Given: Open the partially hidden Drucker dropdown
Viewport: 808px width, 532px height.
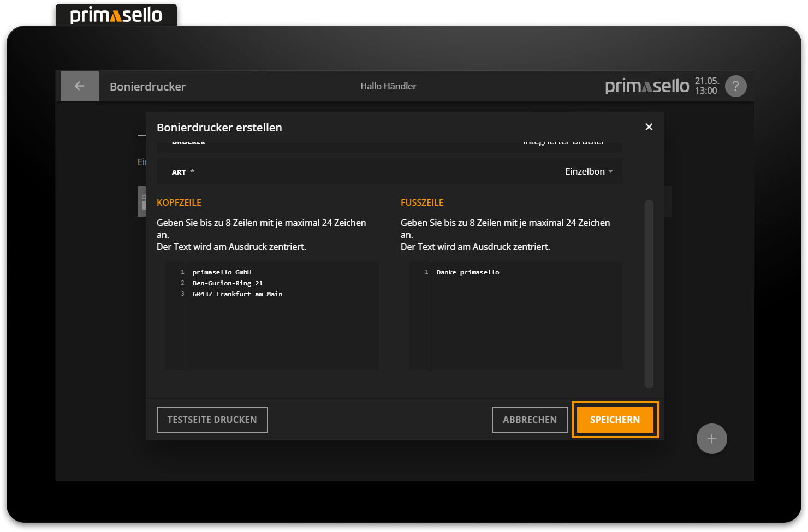Looking at the screenshot, I should [563, 143].
